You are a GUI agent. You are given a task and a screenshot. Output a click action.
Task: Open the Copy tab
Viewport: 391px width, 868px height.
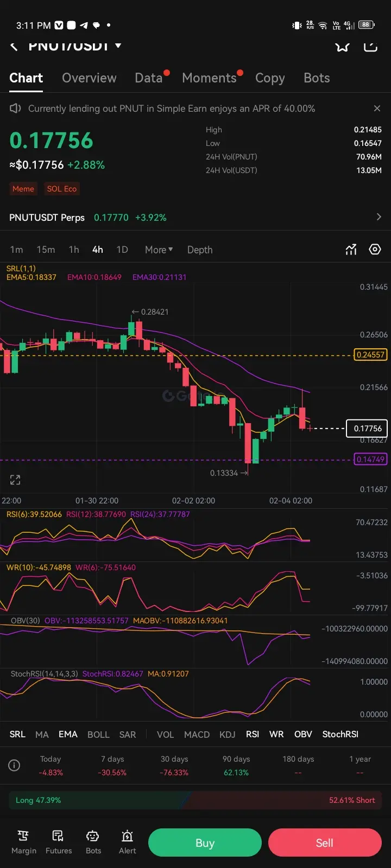point(270,78)
